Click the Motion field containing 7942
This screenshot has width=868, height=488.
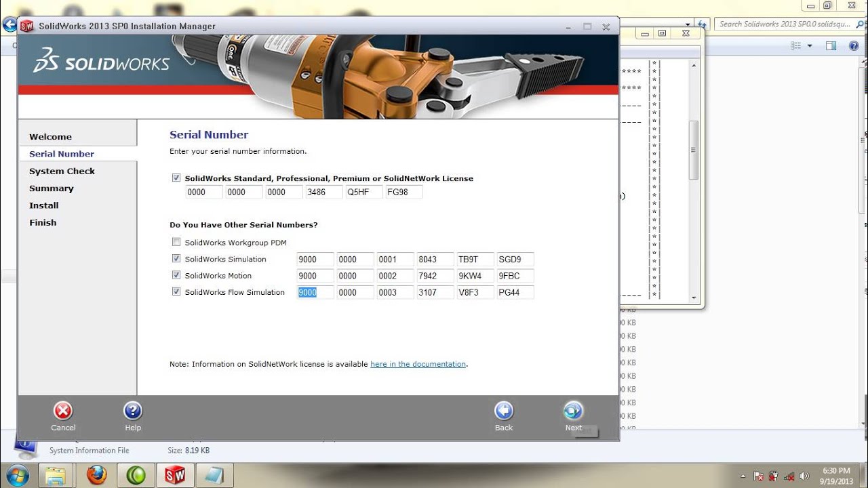tap(435, 276)
